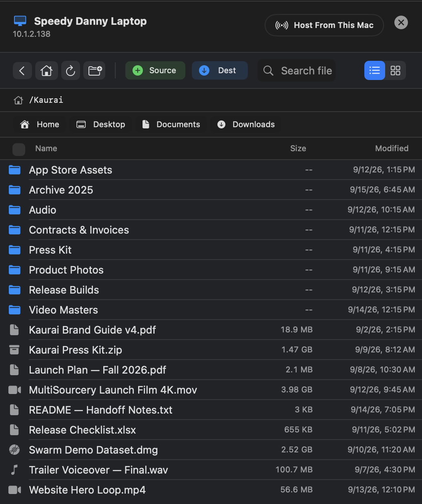Open the Desktop shortcut
This screenshot has height=504, width=422.
point(101,124)
